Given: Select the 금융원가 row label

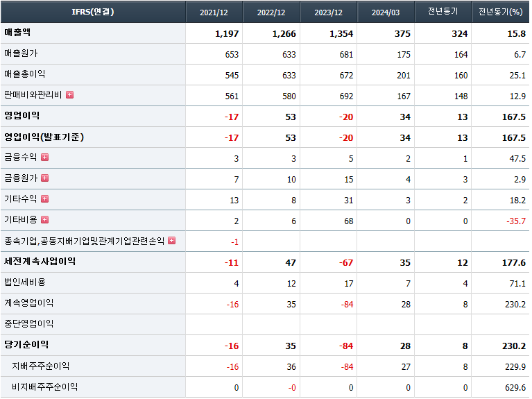Looking at the screenshot, I should [20, 178].
